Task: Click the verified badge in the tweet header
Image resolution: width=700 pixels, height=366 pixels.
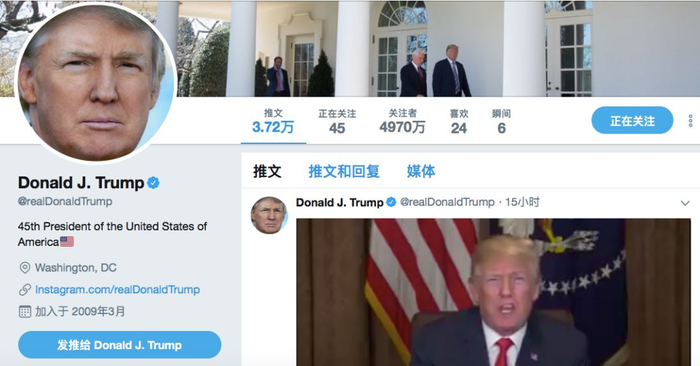Action: tap(391, 202)
